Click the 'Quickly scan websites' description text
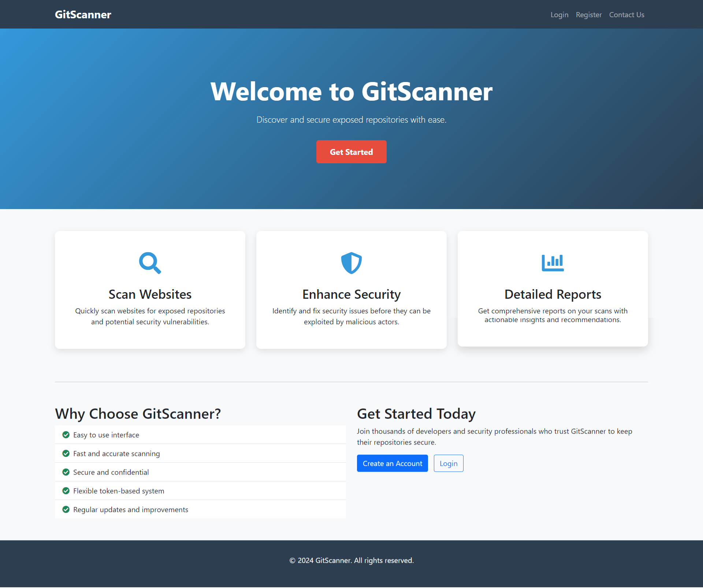The height and width of the screenshot is (588, 703). click(x=150, y=316)
